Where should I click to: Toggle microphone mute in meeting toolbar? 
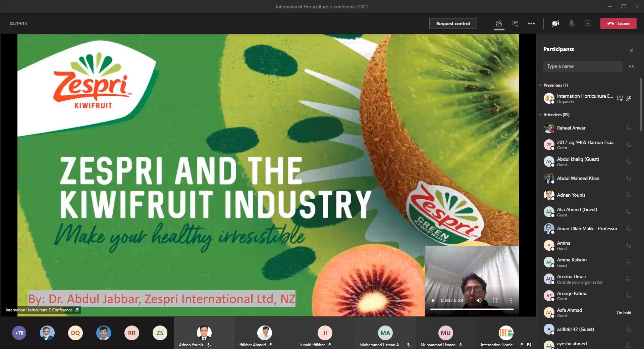[x=572, y=23]
